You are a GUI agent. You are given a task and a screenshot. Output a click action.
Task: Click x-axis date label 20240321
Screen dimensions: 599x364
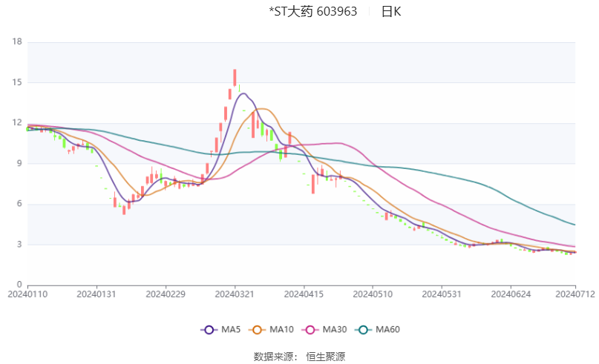235,294
